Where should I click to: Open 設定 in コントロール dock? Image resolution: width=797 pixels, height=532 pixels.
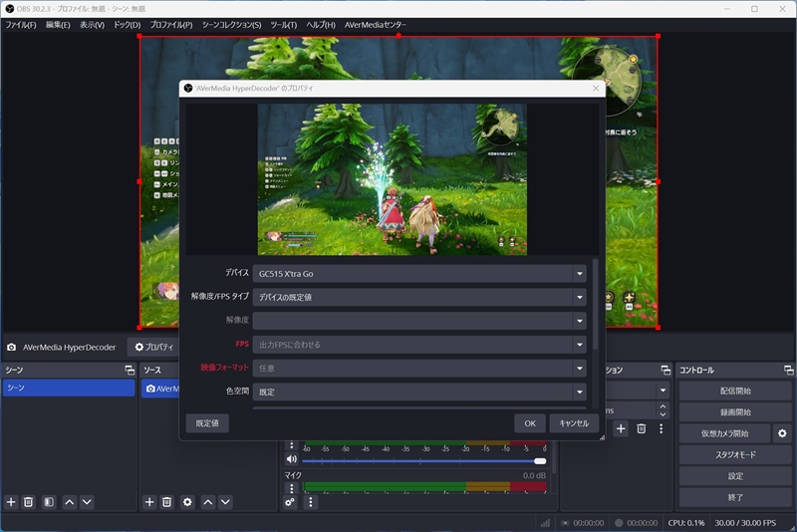(x=735, y=476)
